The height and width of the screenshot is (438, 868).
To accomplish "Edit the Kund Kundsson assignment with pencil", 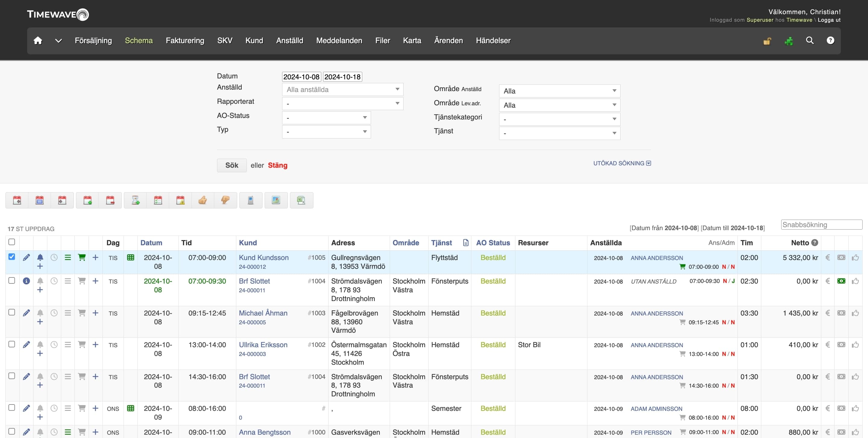I will tap(26, 258).
